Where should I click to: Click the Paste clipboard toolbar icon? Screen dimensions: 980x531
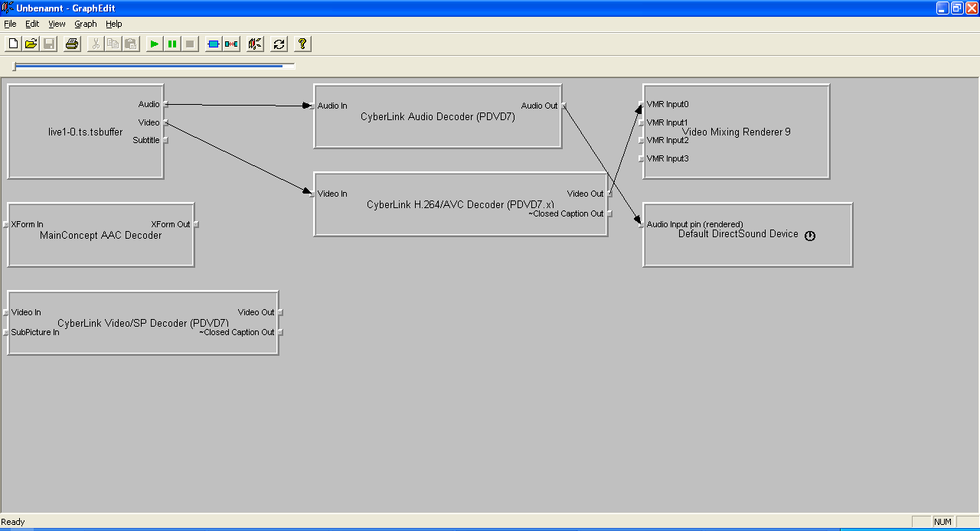(x=131, y=44)
